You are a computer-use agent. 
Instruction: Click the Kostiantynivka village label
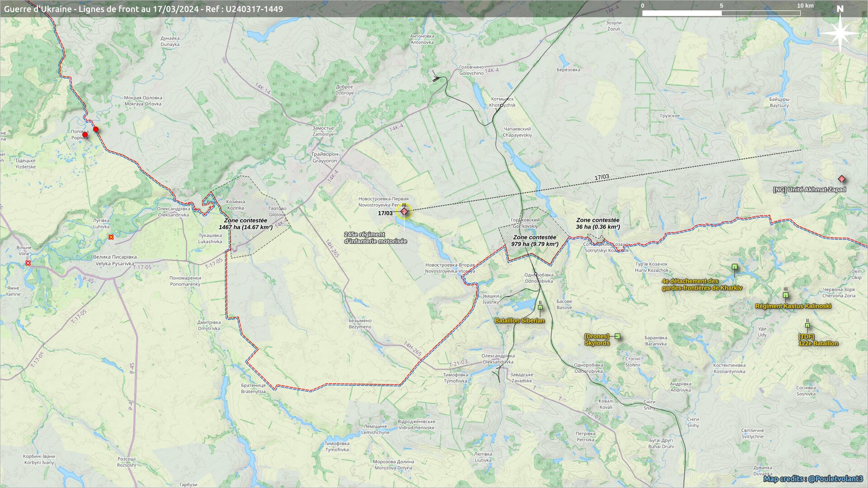(x=729, y=368)
